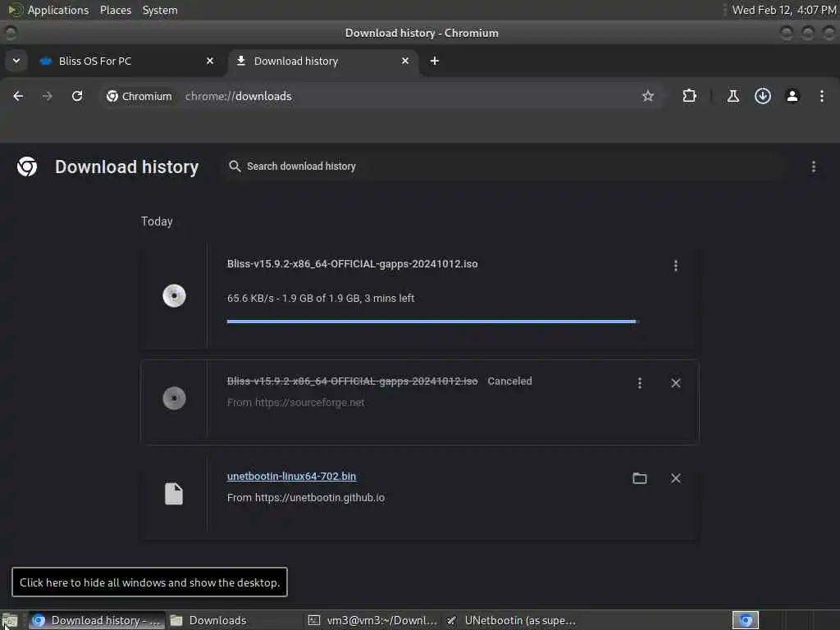This screenshot has width=840, height=630.
Task: Click the From https://sourceforge.net text
Action: click(295, 402)
